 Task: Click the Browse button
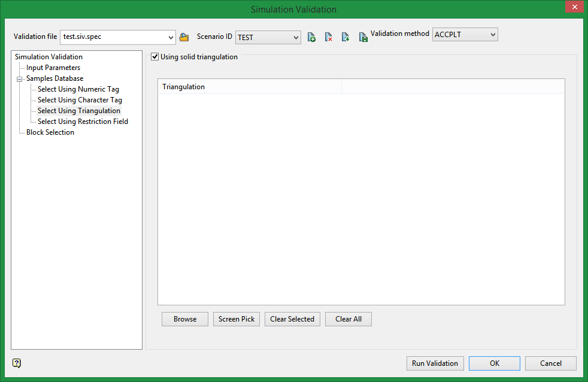pos(185,319)
